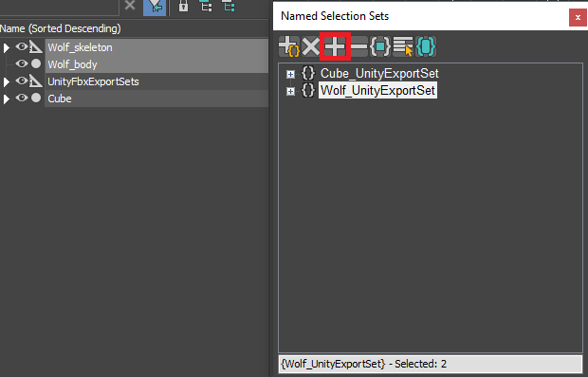Image resolution: width=588 pixels, height=377 pixels.
Task: Toggle visibility eye of Wolf_body
Action: 22,63
